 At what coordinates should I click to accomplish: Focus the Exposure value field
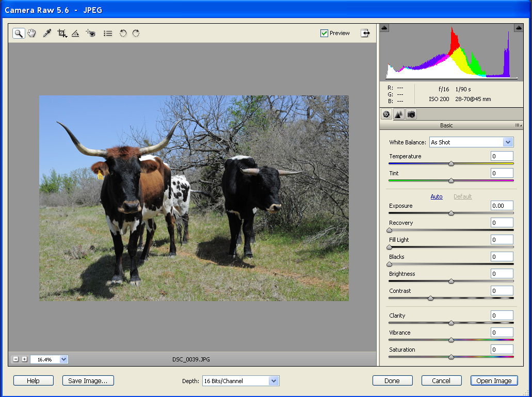(502, 205)
